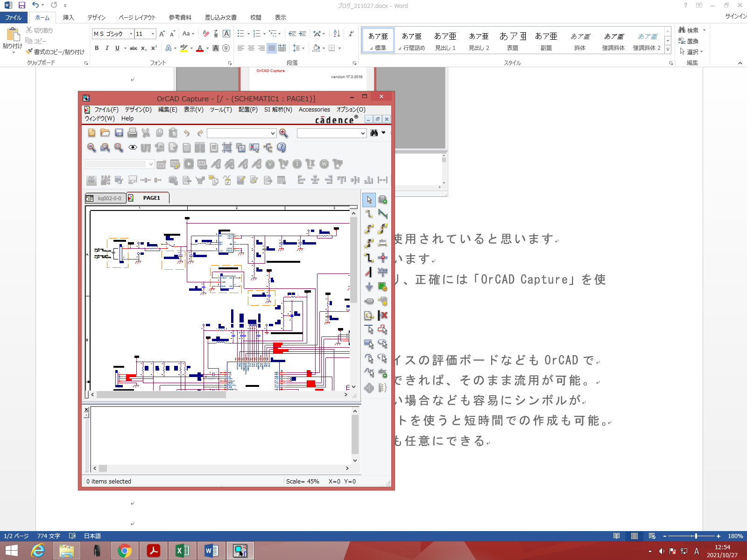The height and width of the screenshot is (560, 747).
Task: Expand the Word paste options arrow
Action: click(x=13, y=52)
